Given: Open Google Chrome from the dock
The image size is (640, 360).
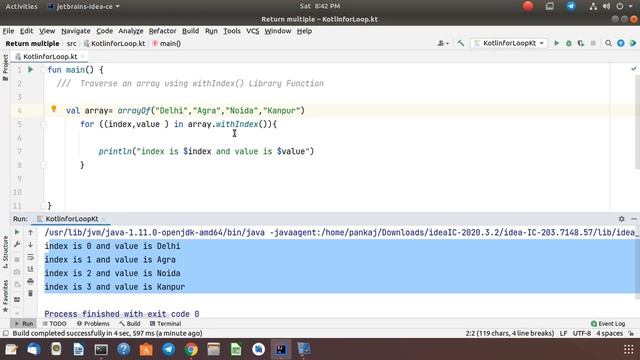Looking at the screenshot, I should pyautogui.click(x=191, y=349).
